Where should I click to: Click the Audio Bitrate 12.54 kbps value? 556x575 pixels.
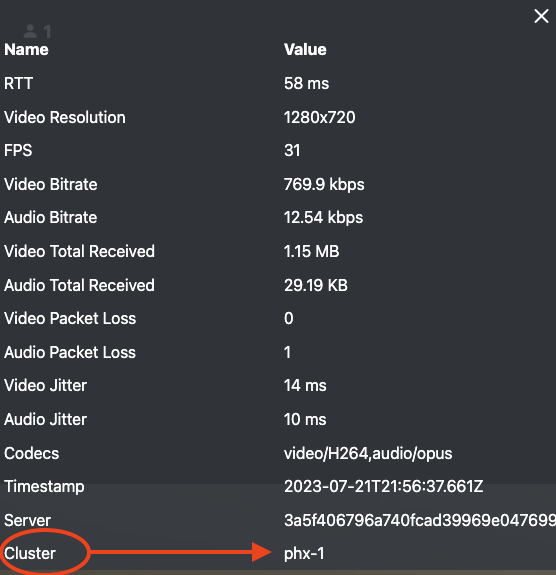[323, 217]
